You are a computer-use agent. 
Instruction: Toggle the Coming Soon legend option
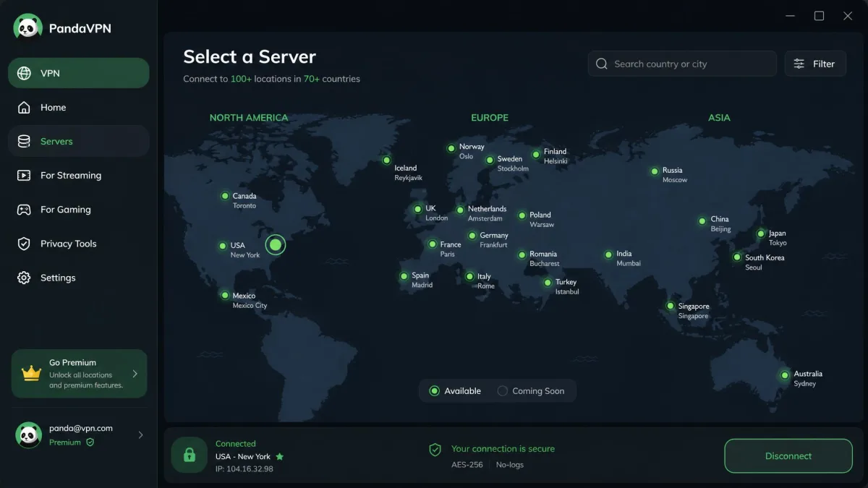(x=531, y=391)
